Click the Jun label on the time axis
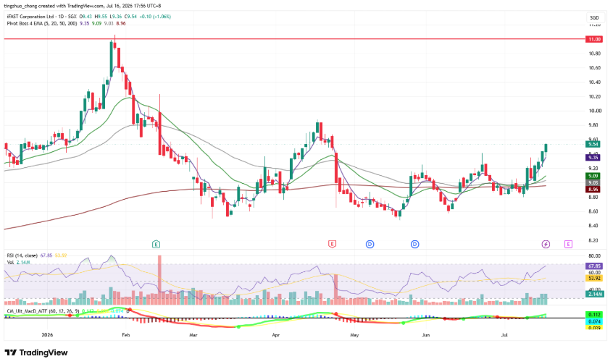 (x=426, y=335)
